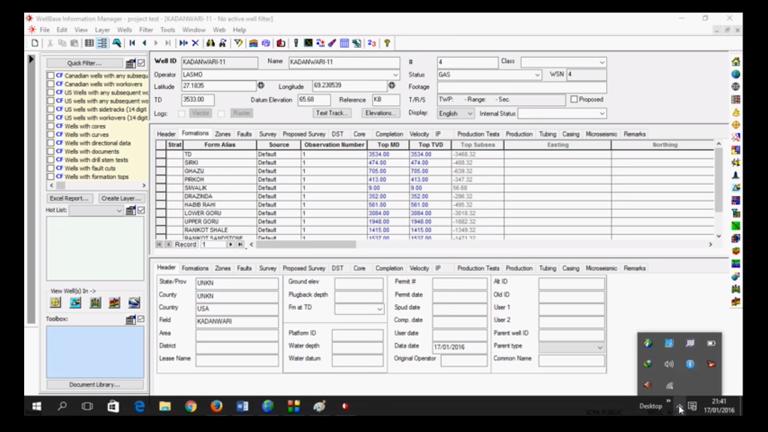Expand the Operator LASMO dropdown

[x=395, y=75]
